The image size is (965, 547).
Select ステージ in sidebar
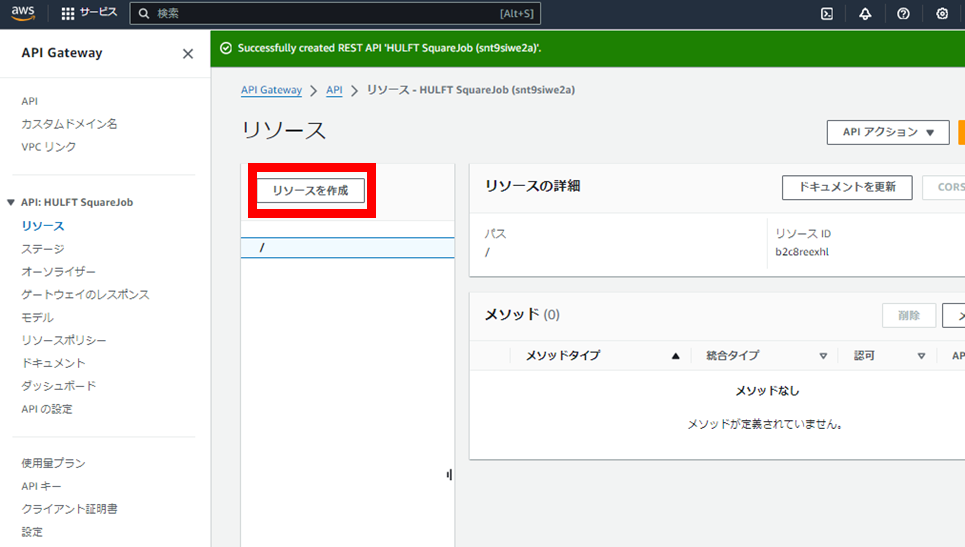point(42,249)
